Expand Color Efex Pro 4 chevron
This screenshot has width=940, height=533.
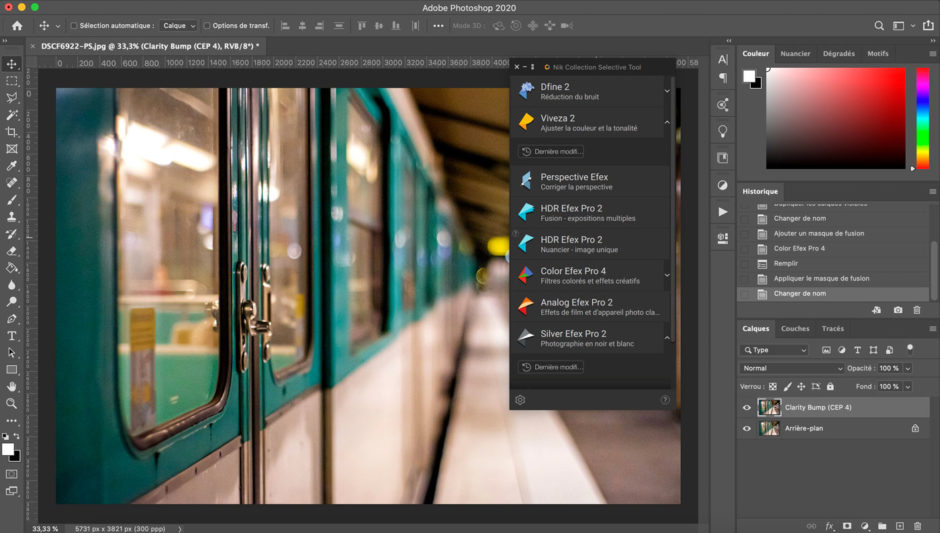click(667, 275)
